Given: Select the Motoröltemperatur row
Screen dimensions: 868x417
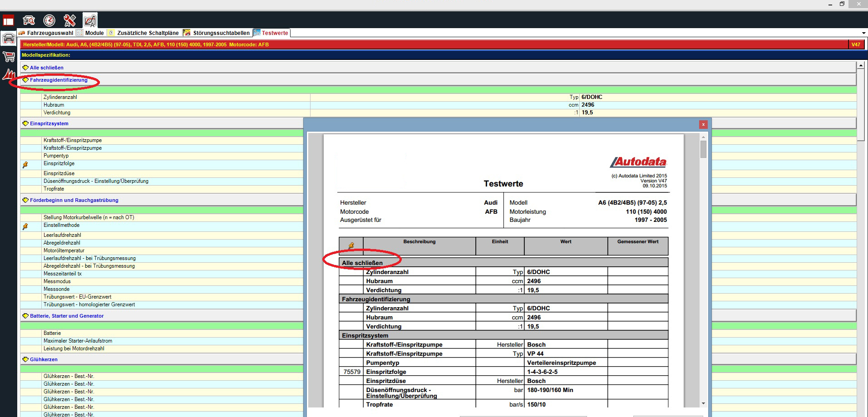Looking at the screenshot, I should 162,250.
